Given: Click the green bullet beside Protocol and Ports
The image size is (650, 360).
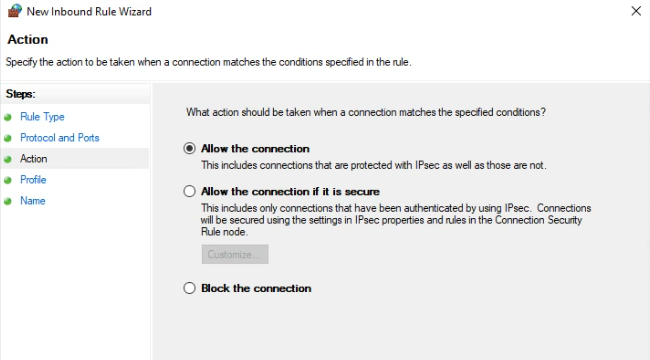Looking at the screenshot, I should point(7,138).
